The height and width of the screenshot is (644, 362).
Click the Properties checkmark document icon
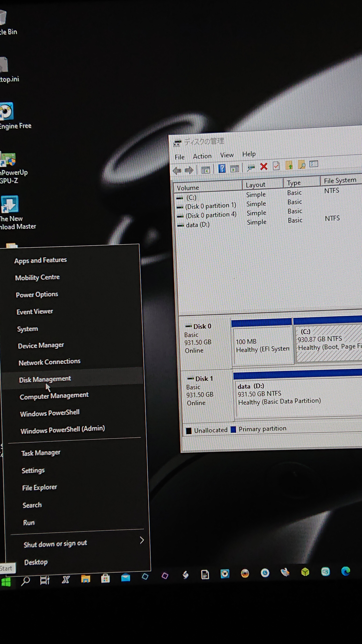point(276,166)
